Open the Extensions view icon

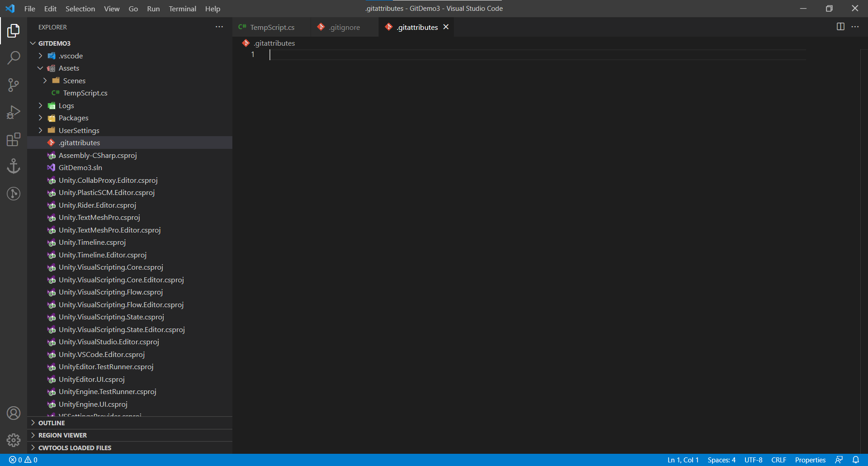(14, 139)
